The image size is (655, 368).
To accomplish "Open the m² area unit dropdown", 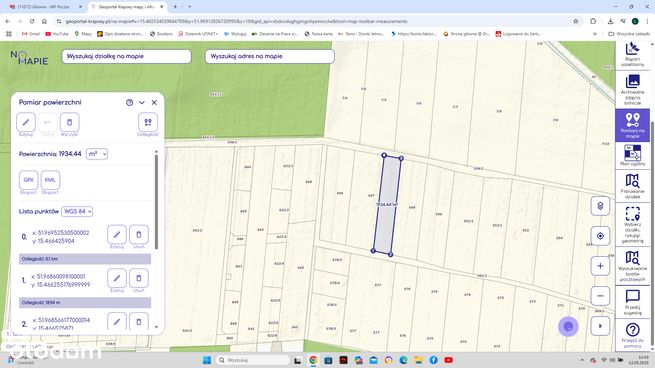I will (x=97, y=154).
